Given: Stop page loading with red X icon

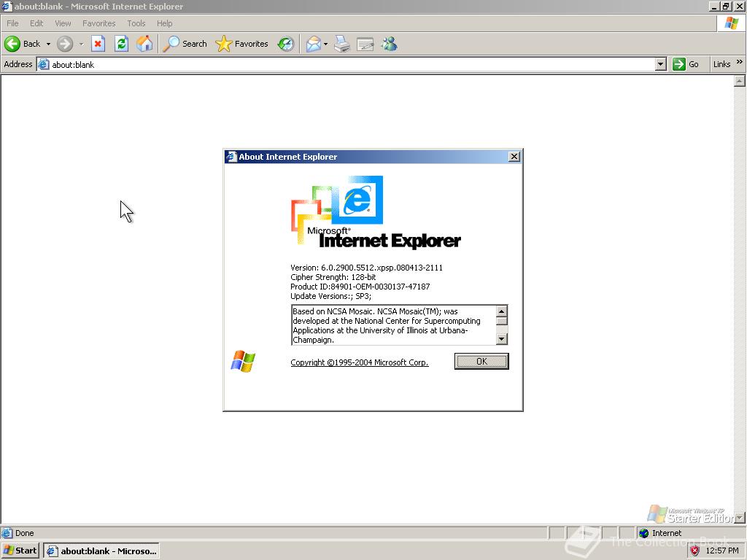Looking at the screenshot, I should tap(98, 44).
